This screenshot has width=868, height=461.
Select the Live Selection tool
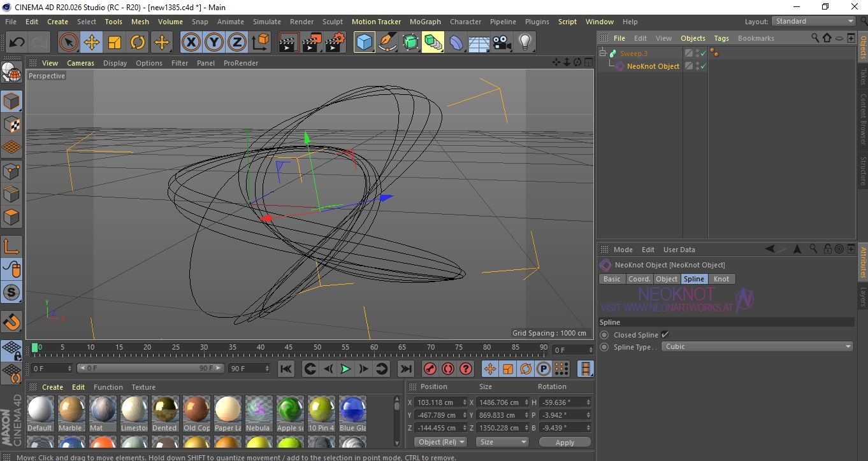[x=69, y=43]
